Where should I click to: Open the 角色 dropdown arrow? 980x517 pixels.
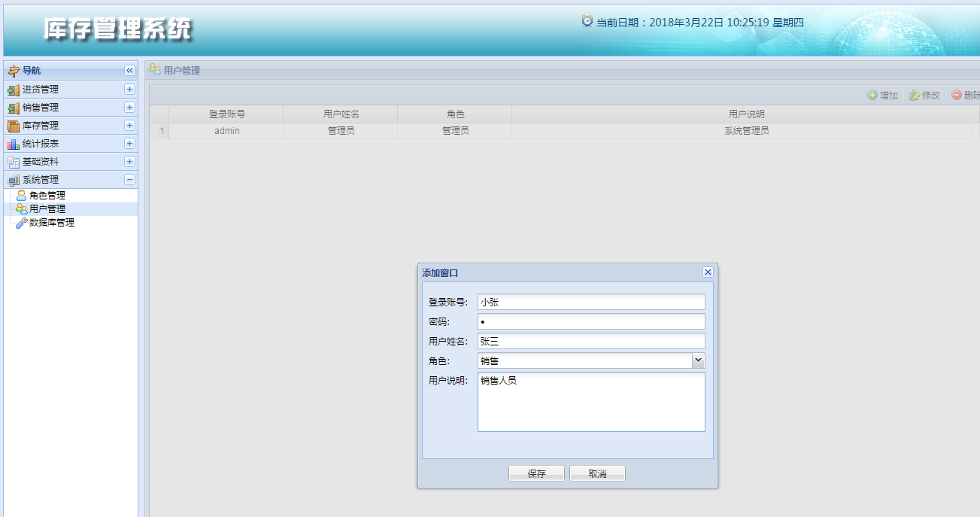coord(699,361)
